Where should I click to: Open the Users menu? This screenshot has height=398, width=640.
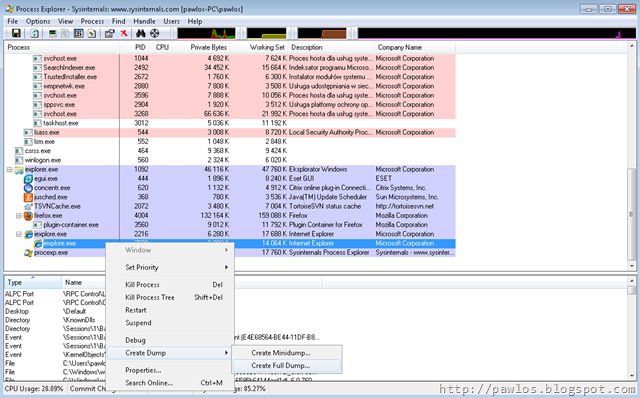click(171, 21)
